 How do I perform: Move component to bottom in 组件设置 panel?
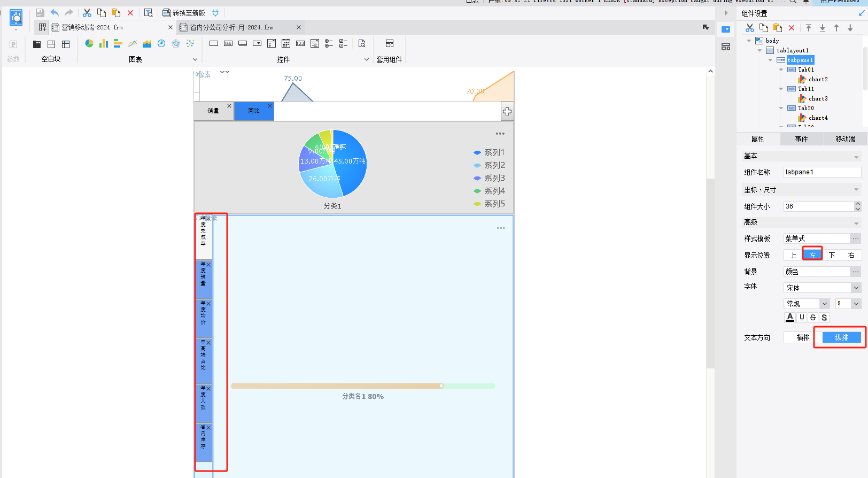[x=823, y=28]
